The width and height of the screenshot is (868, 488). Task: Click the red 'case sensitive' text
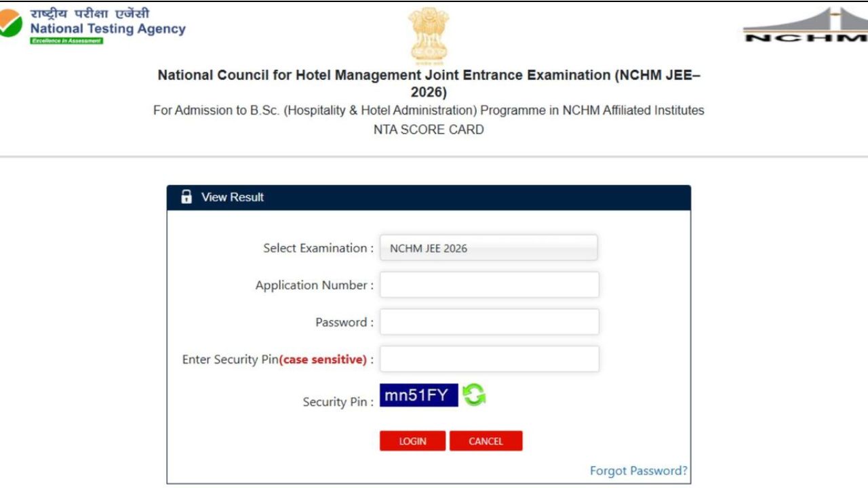tap(323, 360)
